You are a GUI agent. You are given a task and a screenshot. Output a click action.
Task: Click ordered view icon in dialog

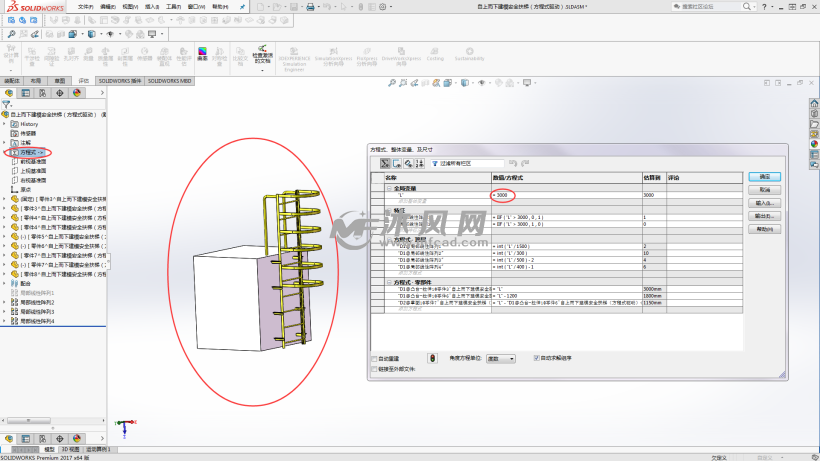coord(420,164)
